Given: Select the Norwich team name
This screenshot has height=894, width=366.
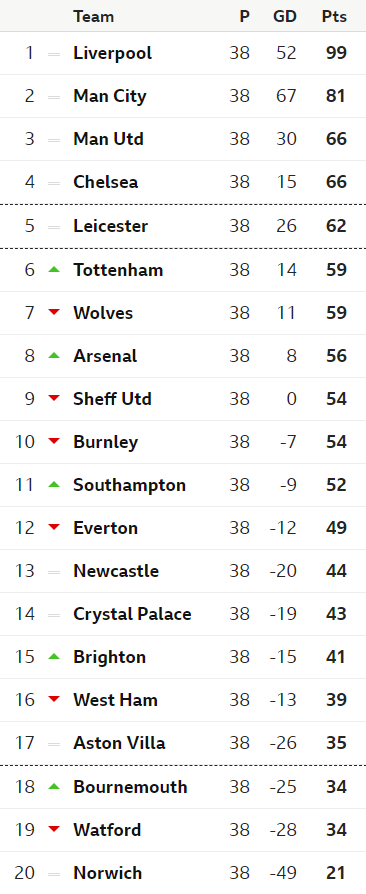Looking at the screenshot, I should coord(108,872).
